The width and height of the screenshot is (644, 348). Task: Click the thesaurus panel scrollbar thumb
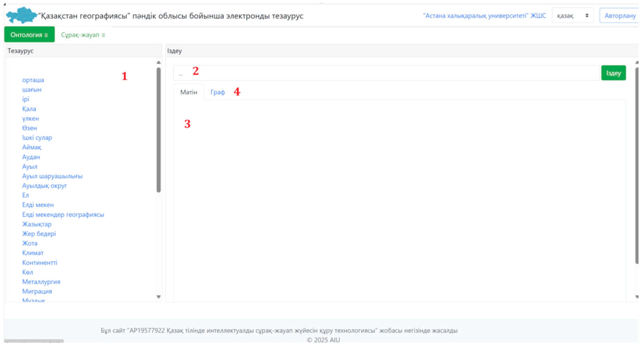(x=158, y=130)
